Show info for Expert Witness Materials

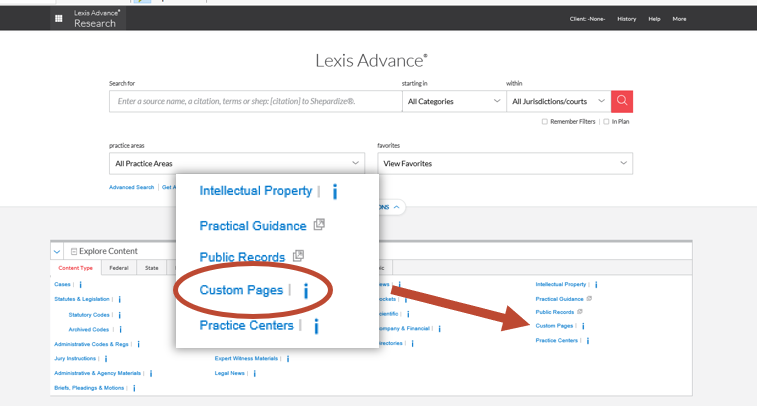pyautogui.click(x=288, y=359)
